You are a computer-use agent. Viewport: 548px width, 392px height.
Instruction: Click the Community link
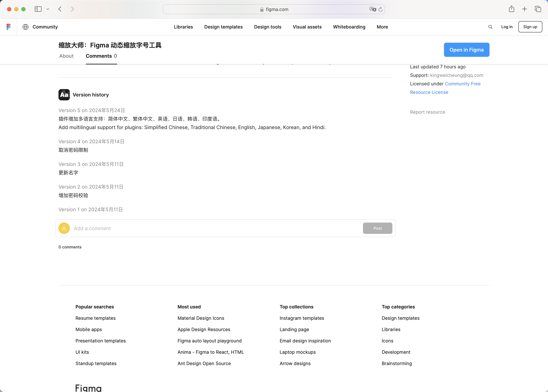(45, 27)
